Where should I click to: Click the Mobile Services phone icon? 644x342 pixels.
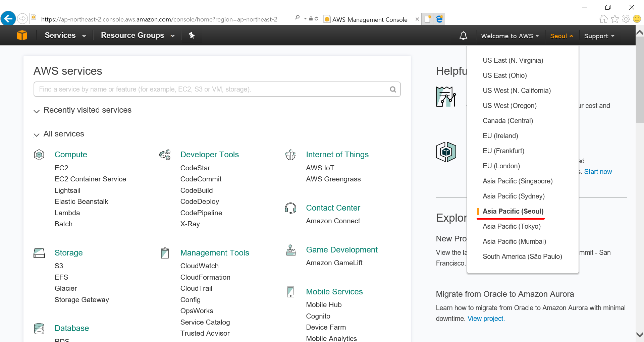coord(291,292)
